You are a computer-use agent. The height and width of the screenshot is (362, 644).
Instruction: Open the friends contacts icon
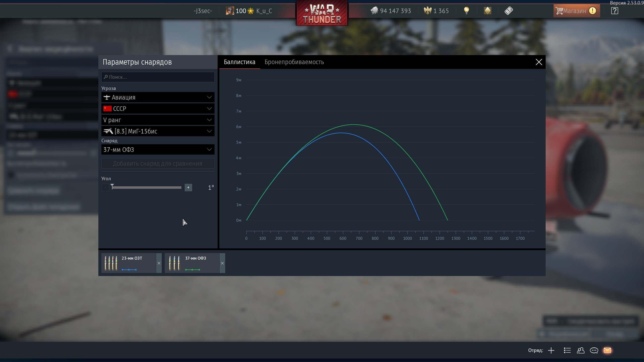(581, 350)
